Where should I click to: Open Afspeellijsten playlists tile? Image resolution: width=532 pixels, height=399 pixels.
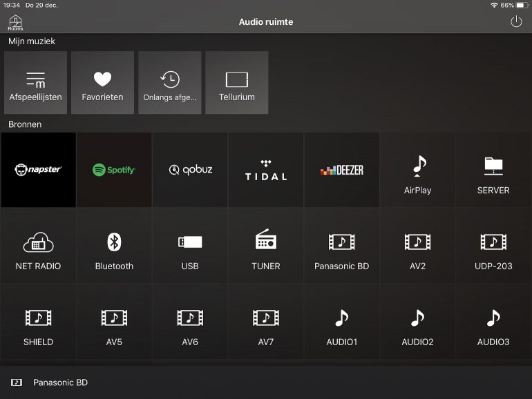35,83
